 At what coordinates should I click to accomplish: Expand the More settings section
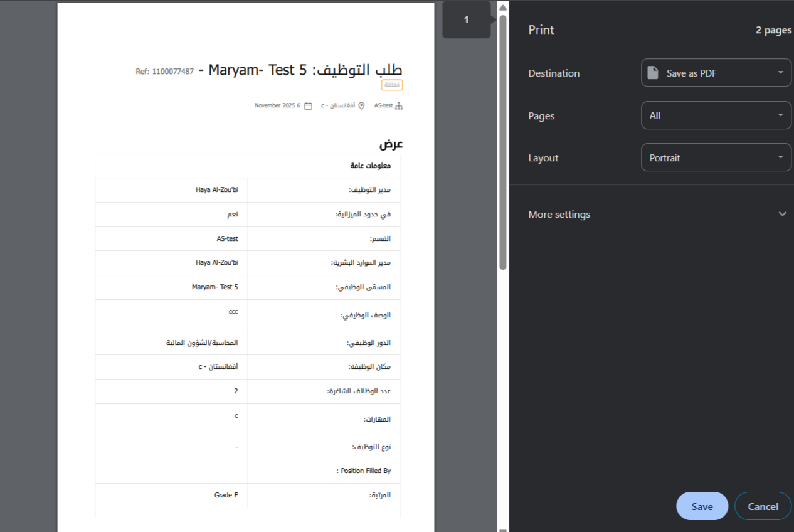tap(559, 215)
